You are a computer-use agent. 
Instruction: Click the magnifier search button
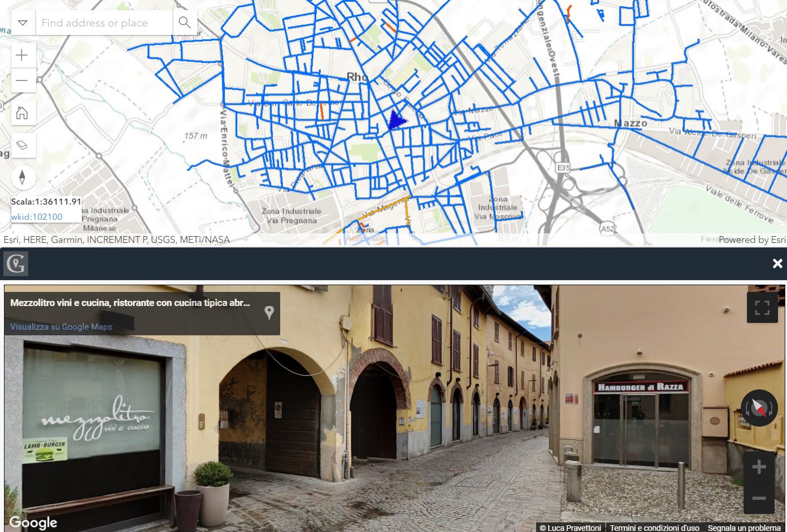coord(184,23)
